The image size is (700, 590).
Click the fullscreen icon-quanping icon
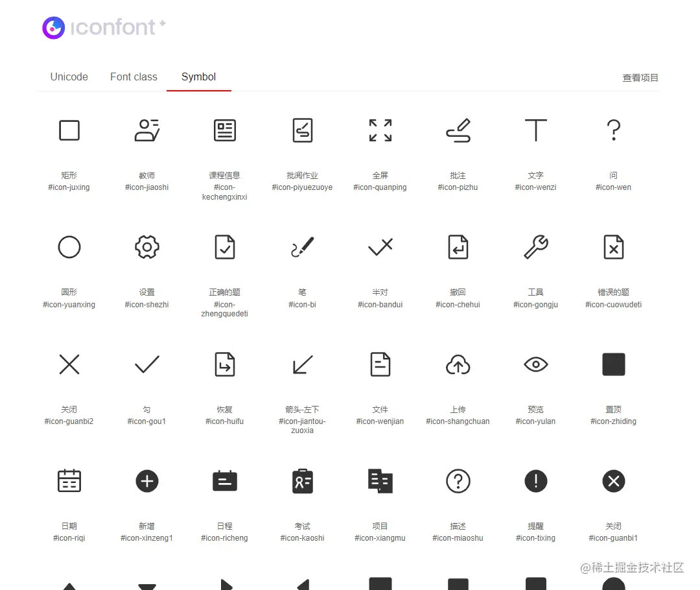[380, 130]
